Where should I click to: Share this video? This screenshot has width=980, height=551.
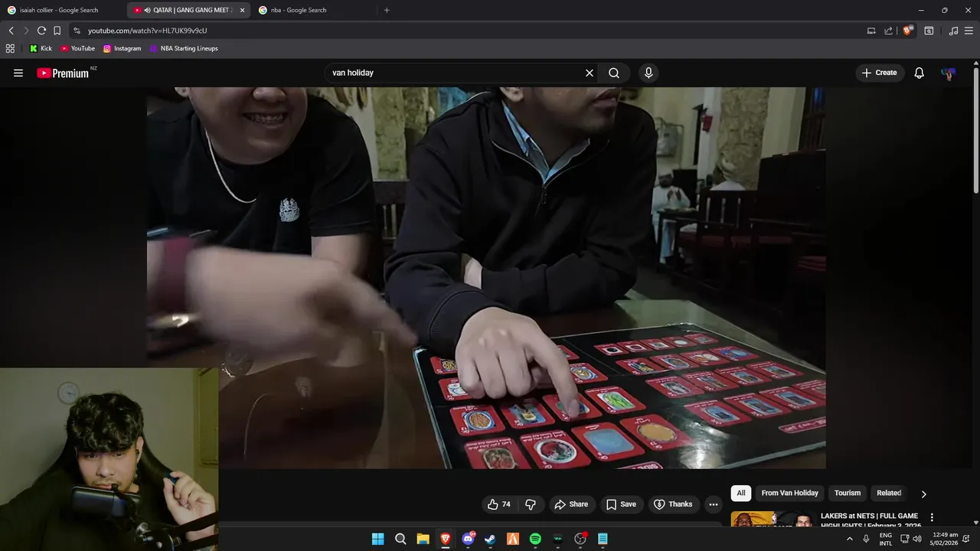[571, 504]
